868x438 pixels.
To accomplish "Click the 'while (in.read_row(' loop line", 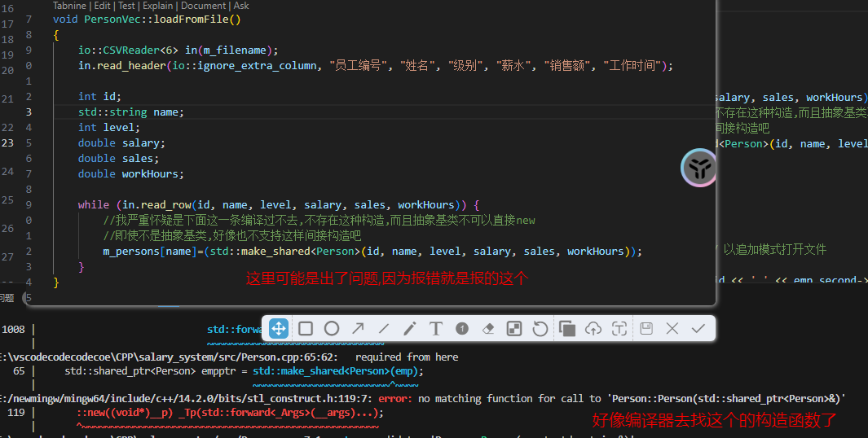I will point(279,205).
